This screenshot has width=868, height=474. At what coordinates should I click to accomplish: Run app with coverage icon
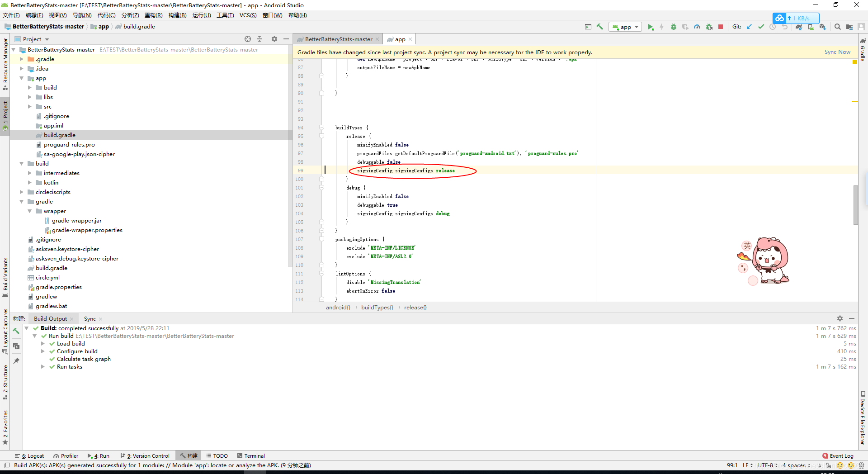point(685,27)
